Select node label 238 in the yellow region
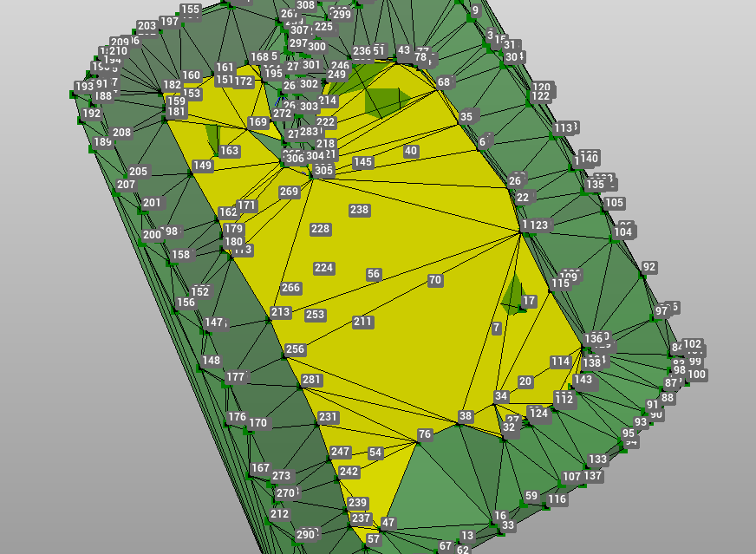756x554 pixels. [359, 209]
